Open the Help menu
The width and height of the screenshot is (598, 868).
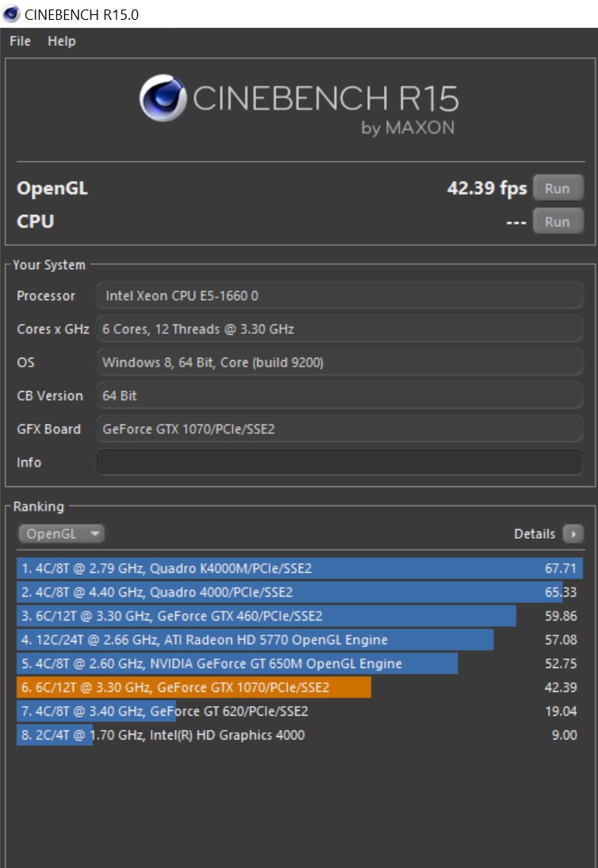pos(61,41)
